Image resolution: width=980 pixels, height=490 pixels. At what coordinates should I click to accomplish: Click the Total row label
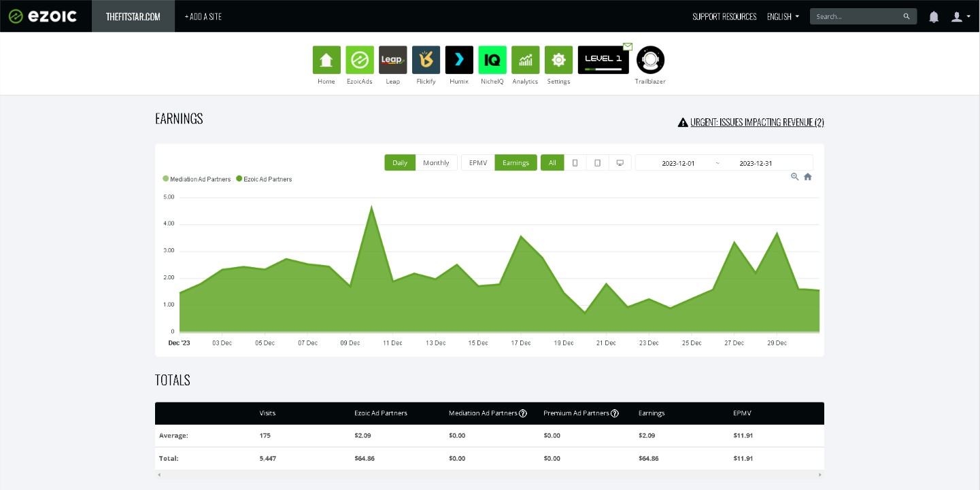[x=169, y=459]
